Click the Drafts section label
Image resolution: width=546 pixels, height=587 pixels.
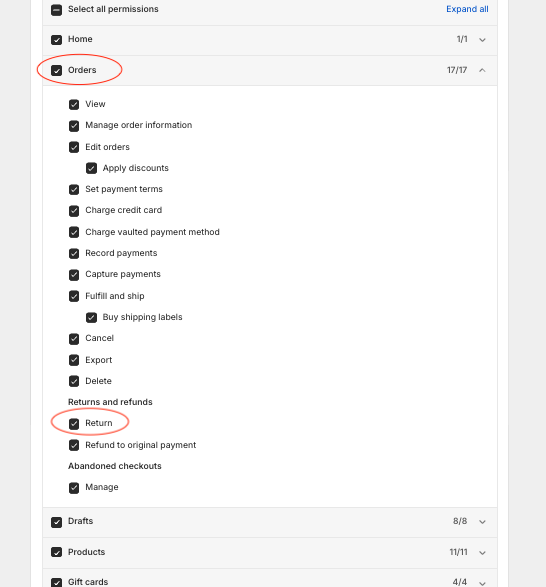(81, 521)
